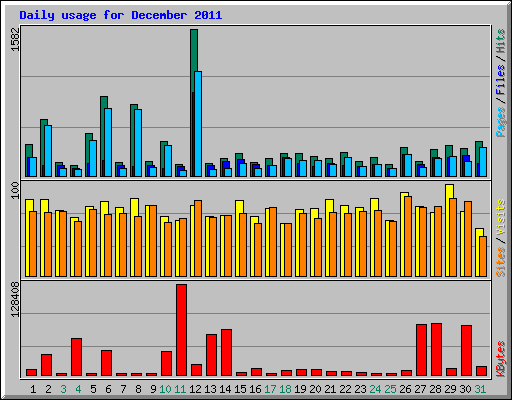Click green weekend day label 18

point(285,389)
